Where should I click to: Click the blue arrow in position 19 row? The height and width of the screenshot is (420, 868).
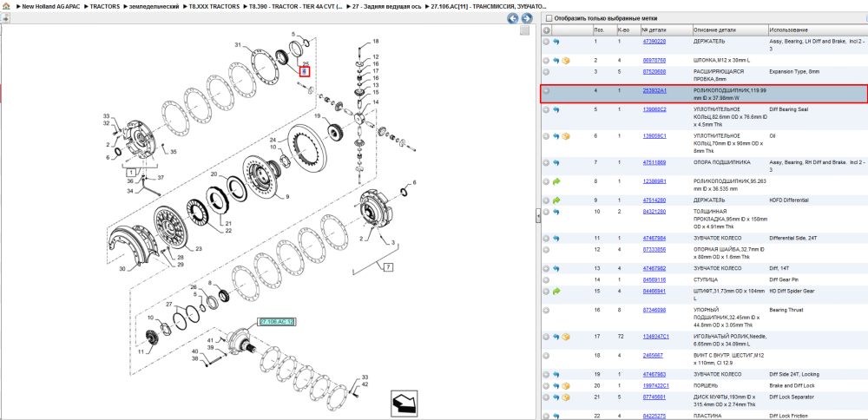[556, 375]
